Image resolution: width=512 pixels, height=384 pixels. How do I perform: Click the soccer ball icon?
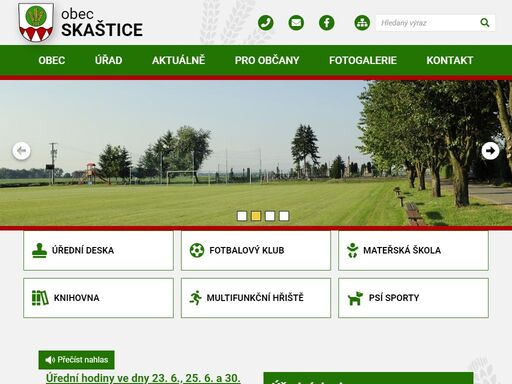tap(197, 250)
